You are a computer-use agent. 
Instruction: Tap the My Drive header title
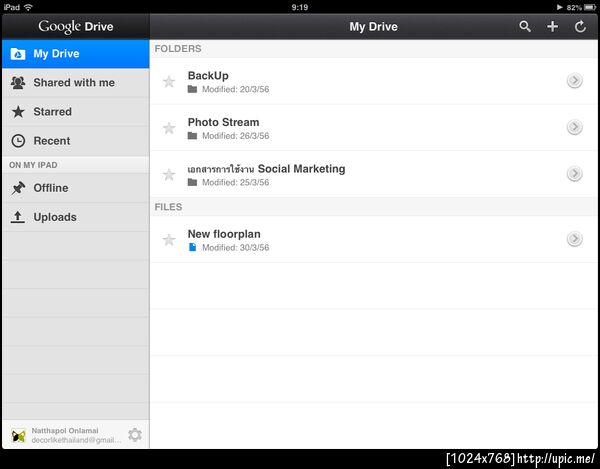pyautogui.click(x=373, y=27)
